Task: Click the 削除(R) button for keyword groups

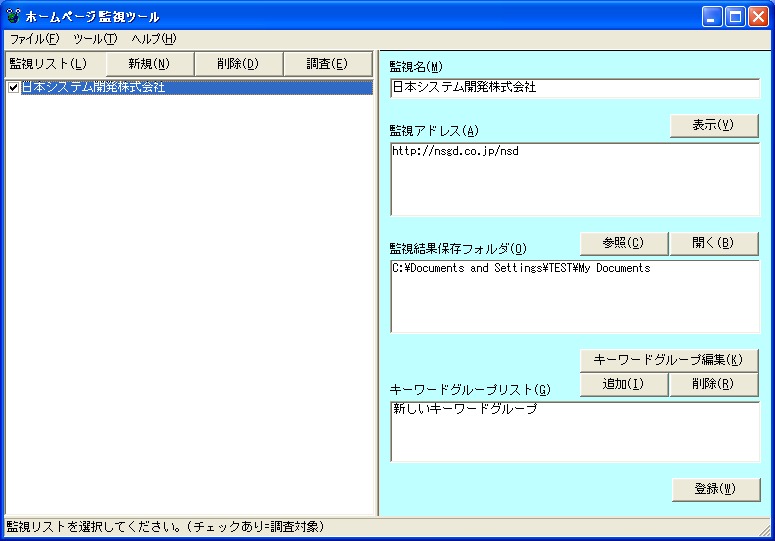Action: click(714, 384)
